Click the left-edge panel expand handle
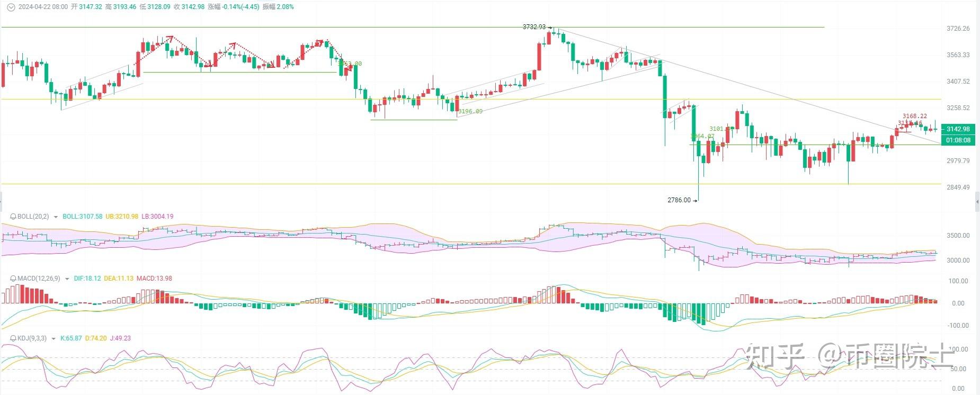Image resolution: width=980 pixels, height=395 pixels. 1,202
